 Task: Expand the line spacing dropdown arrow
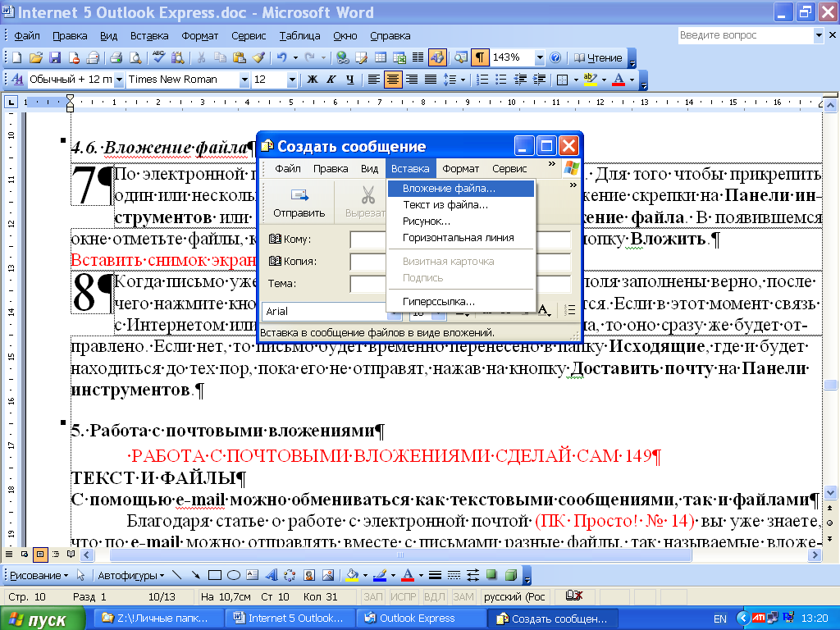tap(463, 80)
